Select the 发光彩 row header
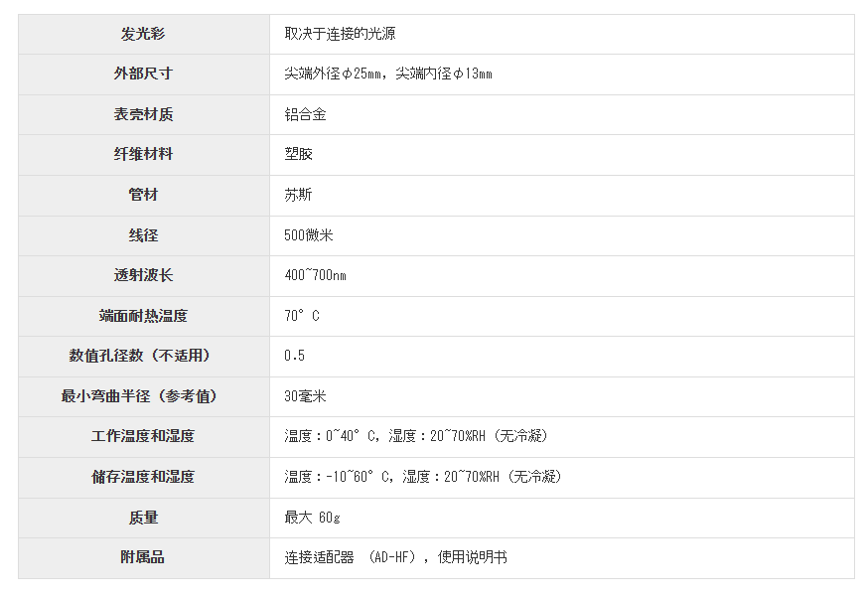Image resolution: width=868 pixels, height=598 pixels. point(143,35)
